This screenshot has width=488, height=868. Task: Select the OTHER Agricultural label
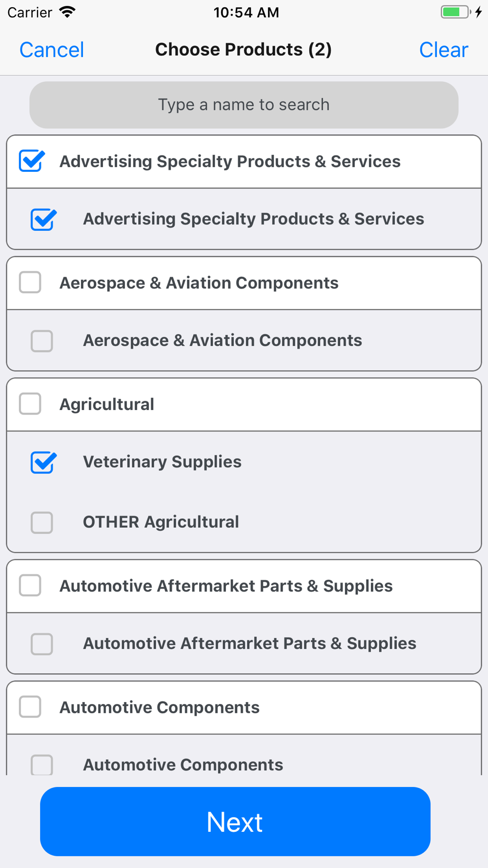point(161,522)
